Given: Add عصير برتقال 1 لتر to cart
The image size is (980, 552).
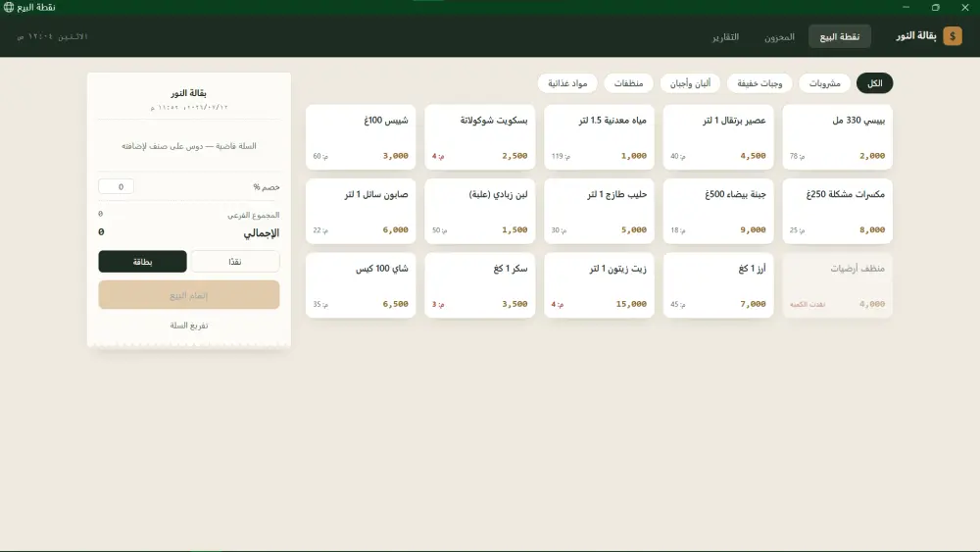Looking at the screenshot, I should pos(718,137).
